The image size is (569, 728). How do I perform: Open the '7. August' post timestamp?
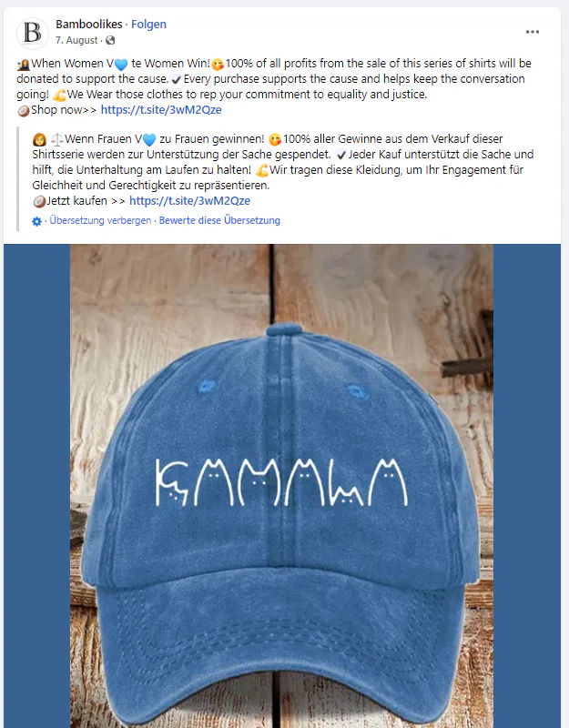coord(77,41)
